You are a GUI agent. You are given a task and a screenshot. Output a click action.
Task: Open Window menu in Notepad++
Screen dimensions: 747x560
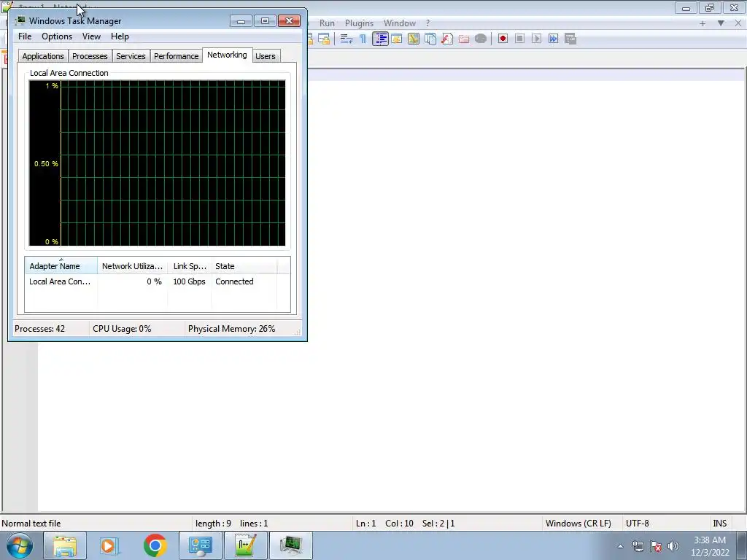(x=400, y=23)
